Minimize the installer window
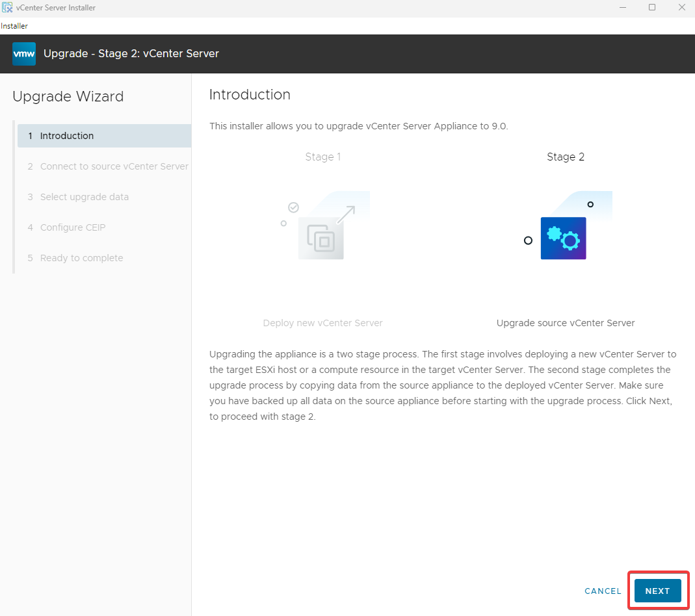The width and height of the screenshot is (695, 616). tap(623, 8)
